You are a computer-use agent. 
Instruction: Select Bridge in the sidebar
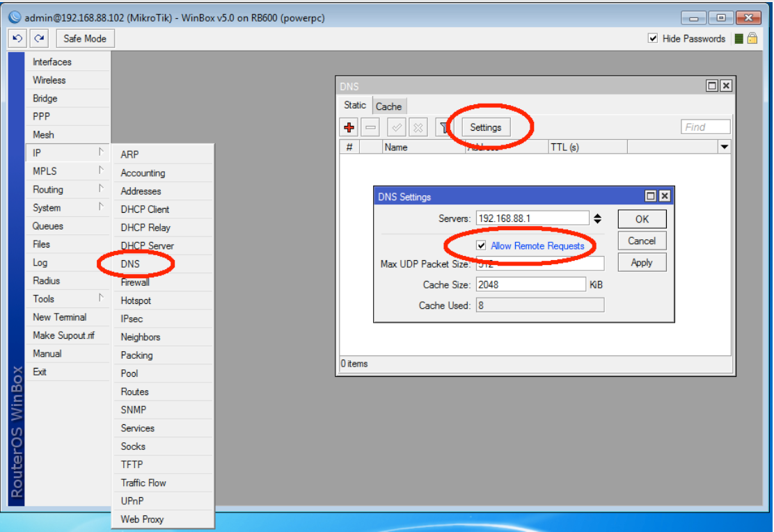click(x=68, y=98)
